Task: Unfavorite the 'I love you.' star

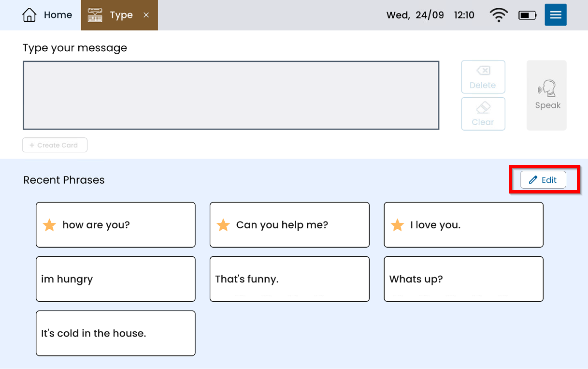Action: click(x=397, y=225)
